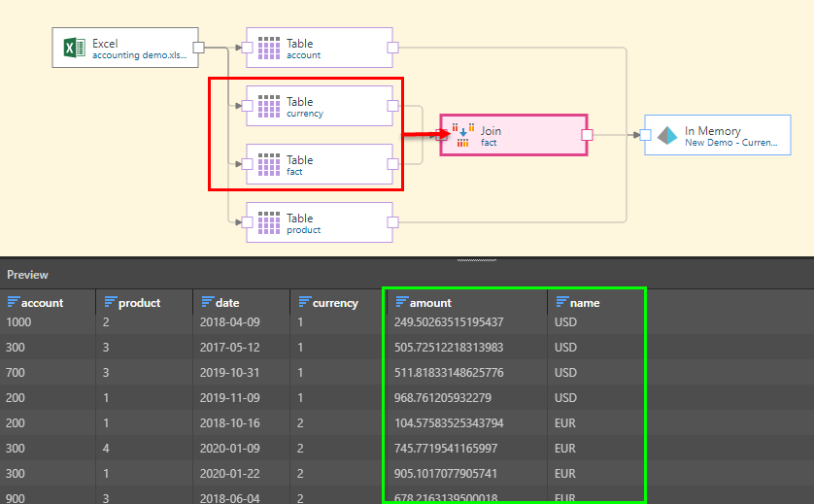Screen dimensions: 814x504
Task: Click the In Memory input port
Action: coord(646,135)
